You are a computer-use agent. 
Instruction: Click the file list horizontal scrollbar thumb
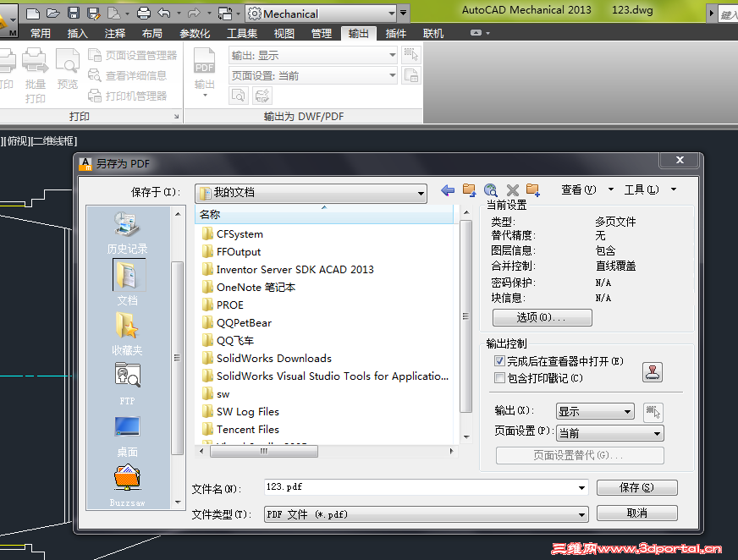[x=263, y=451]
